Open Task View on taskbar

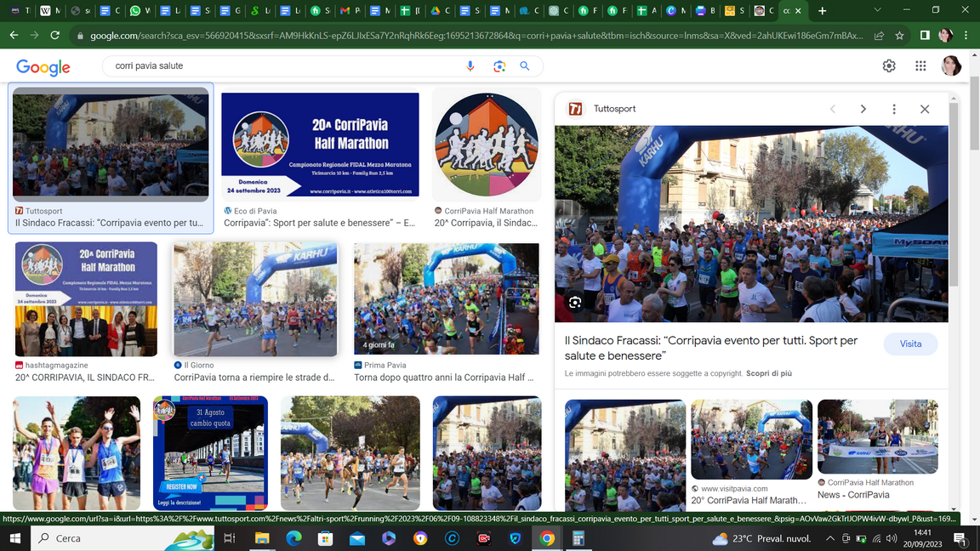(230, 538)
